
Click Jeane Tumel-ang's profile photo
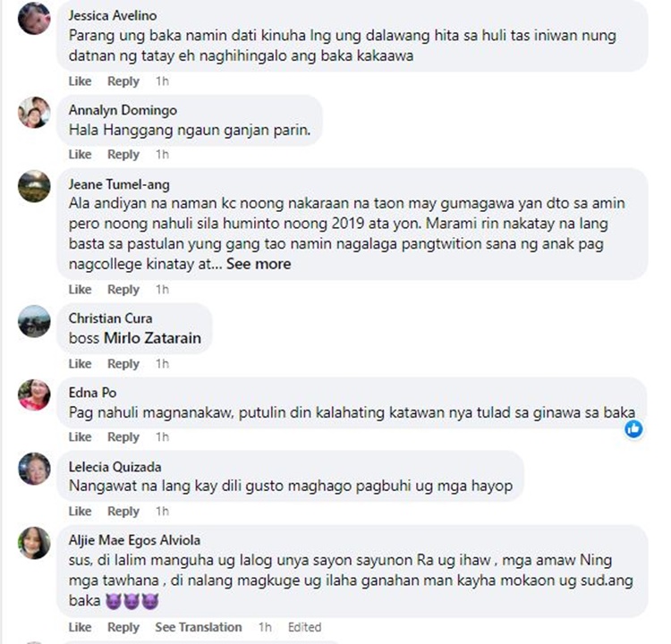pos(34,186)
